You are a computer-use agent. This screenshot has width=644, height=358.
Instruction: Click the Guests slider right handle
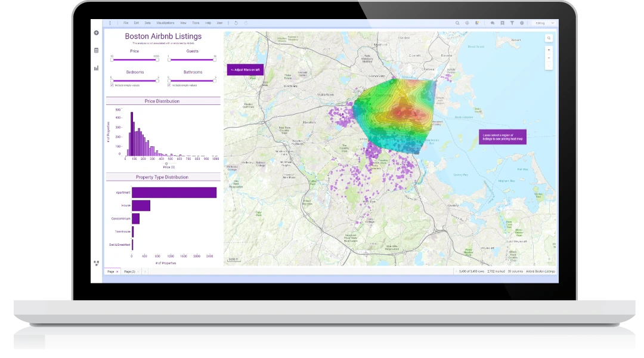215,60
